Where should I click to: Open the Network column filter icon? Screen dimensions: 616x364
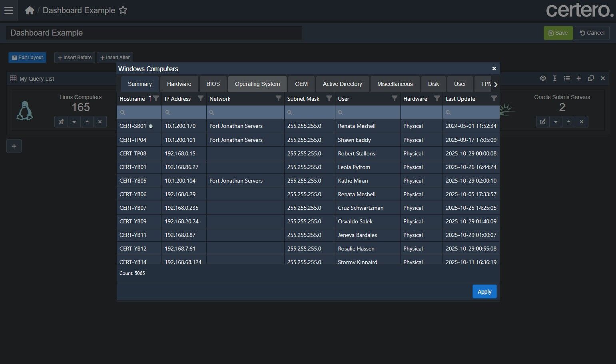click(279, 98)
